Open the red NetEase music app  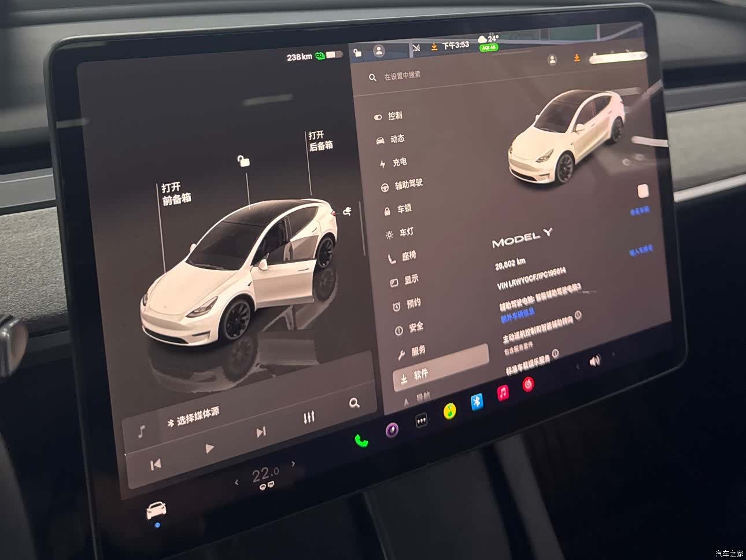tap(528, 384)
